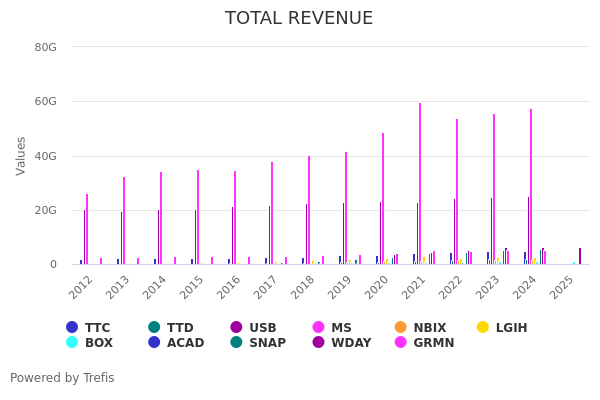Click the MS legend label
This screenshot has width=600, height=400.
340,327
